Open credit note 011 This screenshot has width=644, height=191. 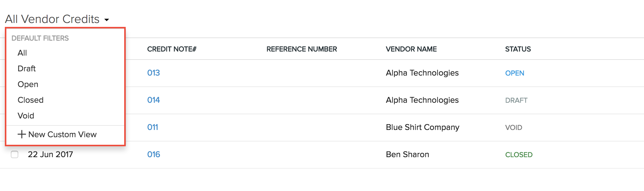click(x=153, y=127)
